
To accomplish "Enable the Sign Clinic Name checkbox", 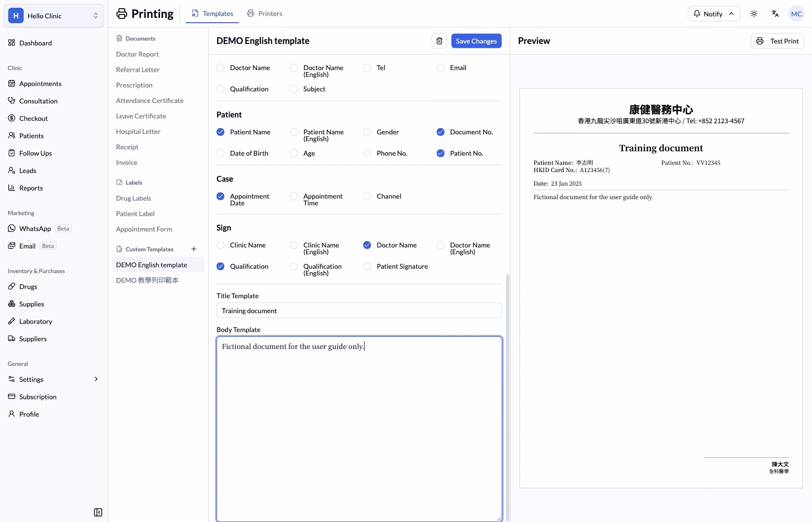I will [220, 245].
